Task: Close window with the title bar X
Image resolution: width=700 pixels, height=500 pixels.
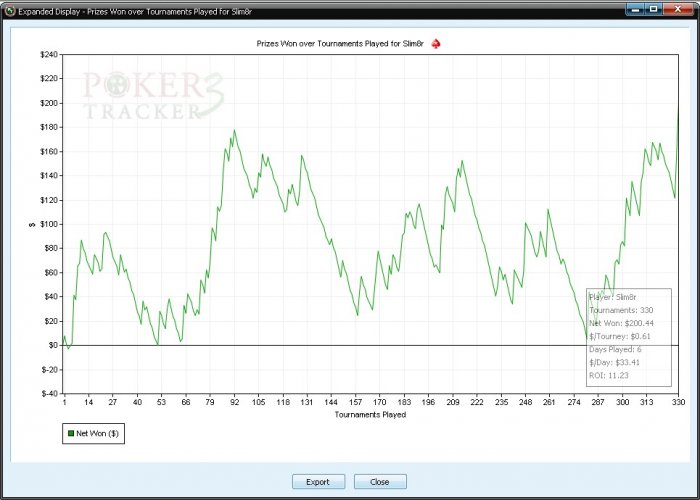Action: coord(678,9)
